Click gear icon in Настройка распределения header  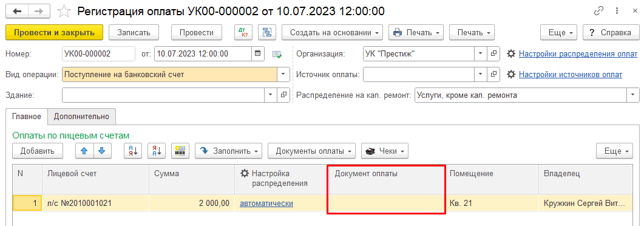(x=244, y=174)
